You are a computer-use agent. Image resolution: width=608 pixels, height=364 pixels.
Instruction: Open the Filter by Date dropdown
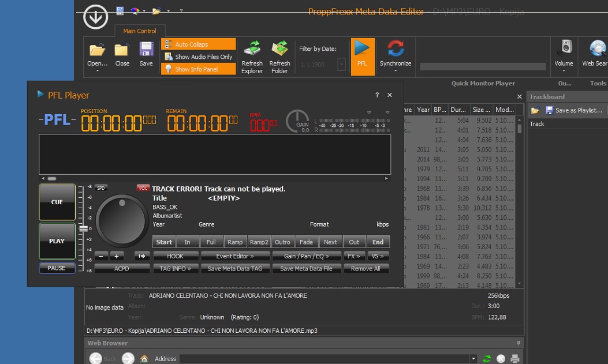coord(341,65)
